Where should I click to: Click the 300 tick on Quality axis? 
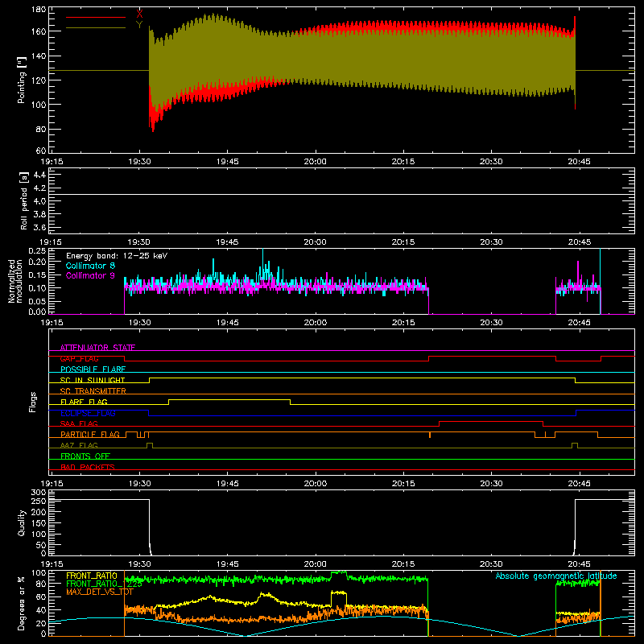coord(39,493)
